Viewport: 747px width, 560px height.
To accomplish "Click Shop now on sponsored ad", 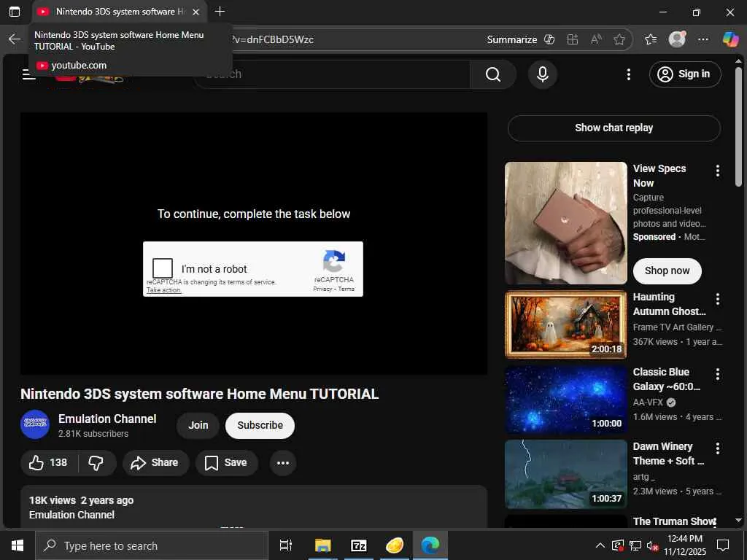I will pyautogui.click(x=667, y=271).
